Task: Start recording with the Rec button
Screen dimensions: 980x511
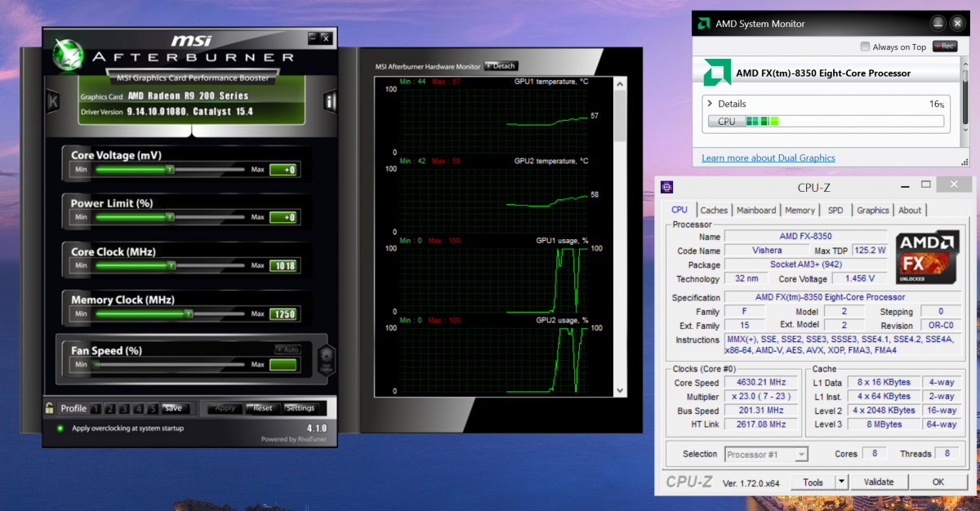Action: (946, 47)
